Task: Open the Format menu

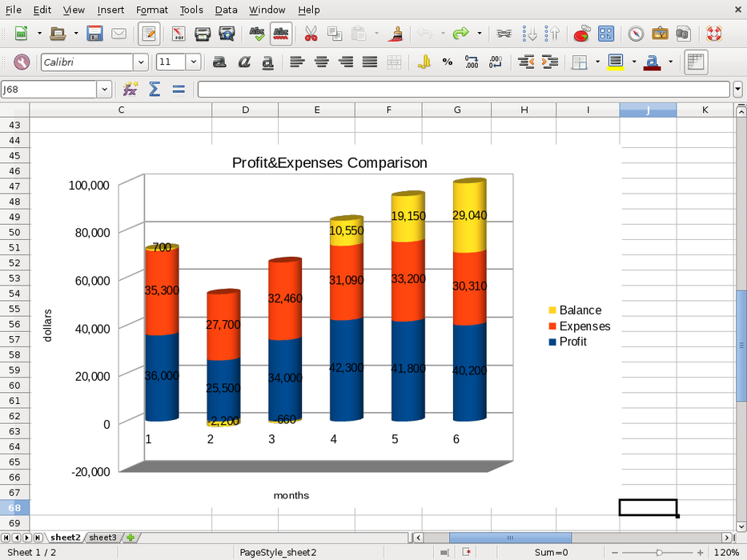Action: tap(152, 10)
